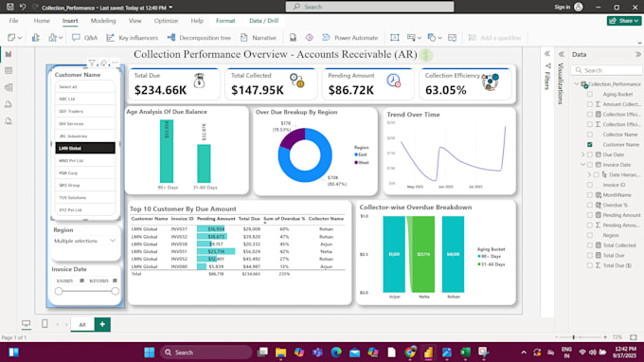Click the right handle of Invoice Date slider

click(x=115, y=291)
